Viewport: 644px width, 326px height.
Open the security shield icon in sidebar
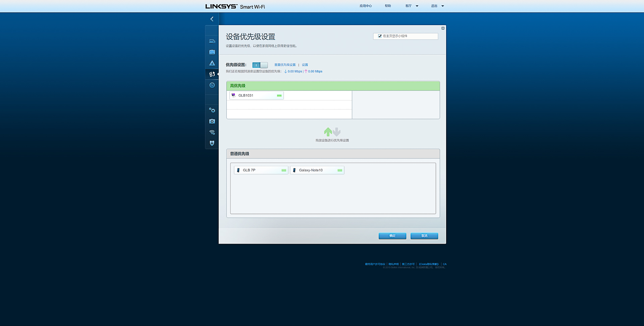point(212,143)
